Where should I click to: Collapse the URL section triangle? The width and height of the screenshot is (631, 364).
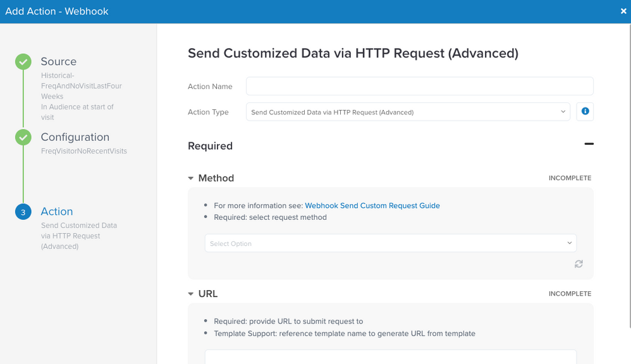pyautogui.click(x=191, y=294)
